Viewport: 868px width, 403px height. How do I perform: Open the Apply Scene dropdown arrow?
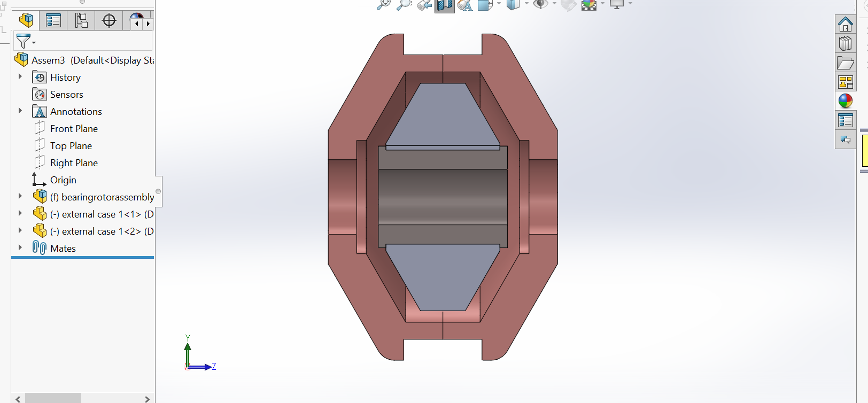coord(602,4)
